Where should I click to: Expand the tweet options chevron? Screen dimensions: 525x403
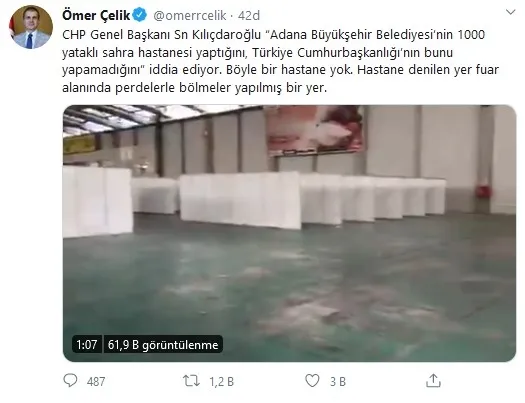tap(510, 13)
